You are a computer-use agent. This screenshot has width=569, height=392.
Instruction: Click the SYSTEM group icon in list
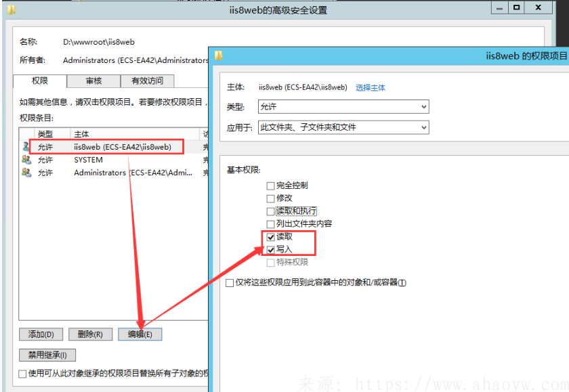(26, 160)
